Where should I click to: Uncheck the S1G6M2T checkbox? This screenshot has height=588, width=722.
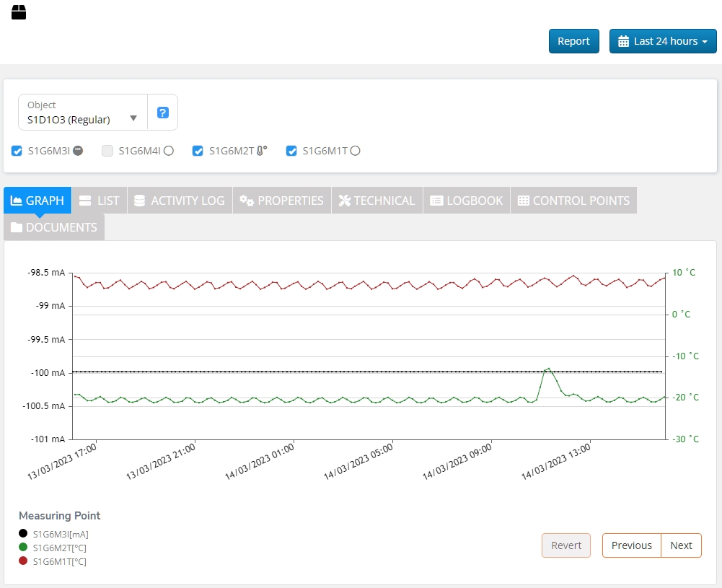click(198, 151)
